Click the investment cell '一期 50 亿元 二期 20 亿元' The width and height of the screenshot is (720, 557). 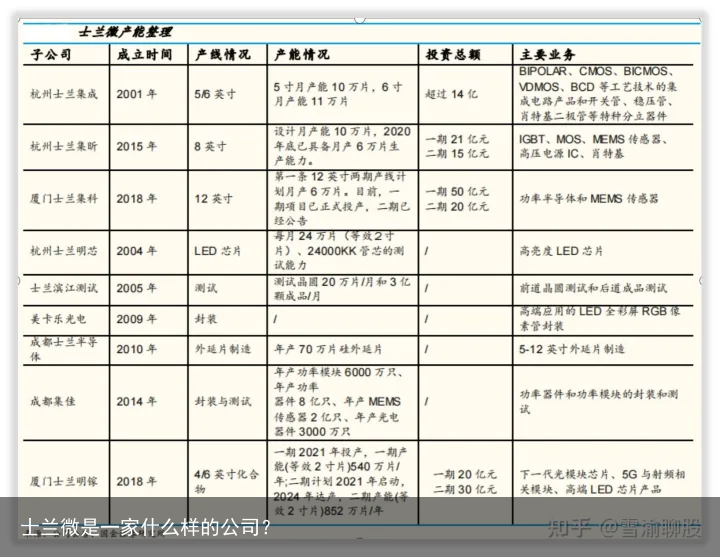click(457, 199)
